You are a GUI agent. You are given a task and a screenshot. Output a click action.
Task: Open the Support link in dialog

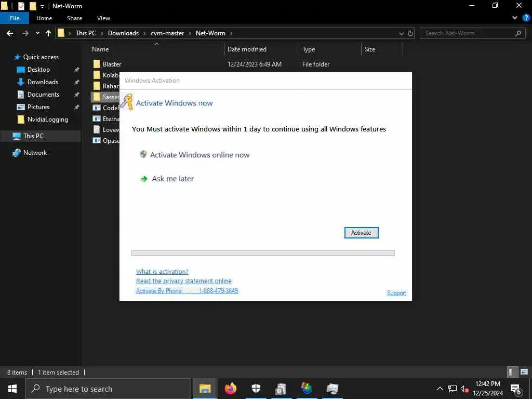coord(396,293)
